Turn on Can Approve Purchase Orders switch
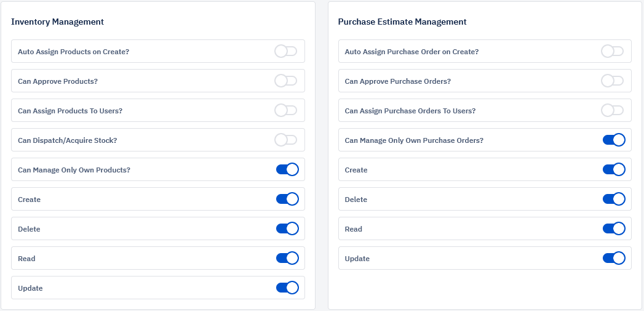Screen dimensions: 644x311 coord(613,81)
